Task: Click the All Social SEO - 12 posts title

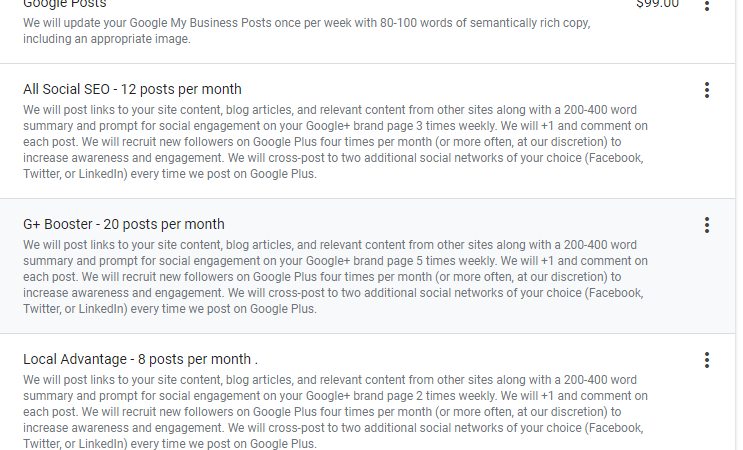Action: (x=132, y=89)
